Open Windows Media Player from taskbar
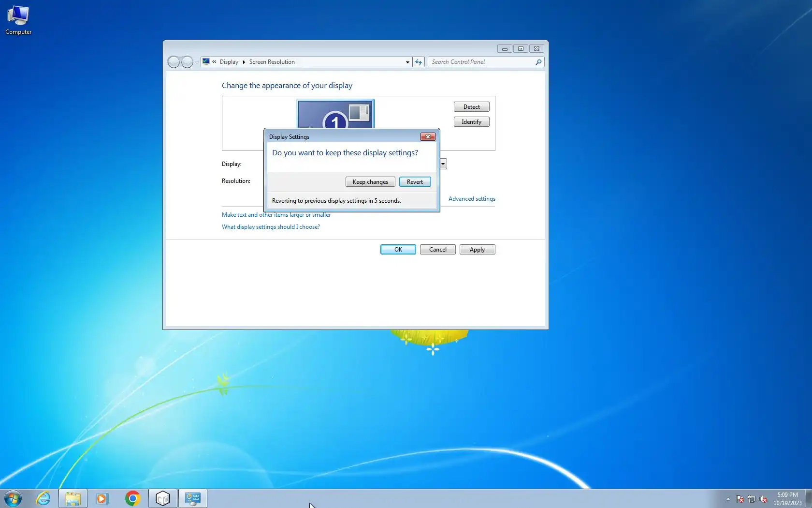This screenshot has height=508, width=812. 102,498
